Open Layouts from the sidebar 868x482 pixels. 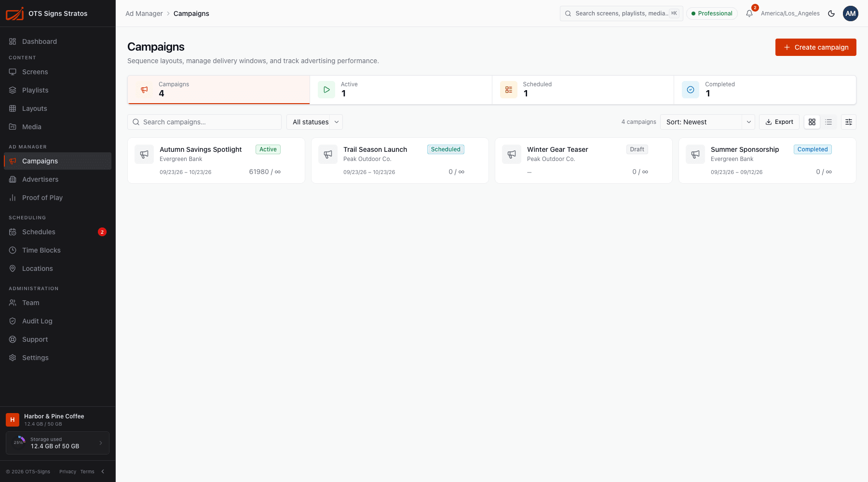(x=57, y=108)
